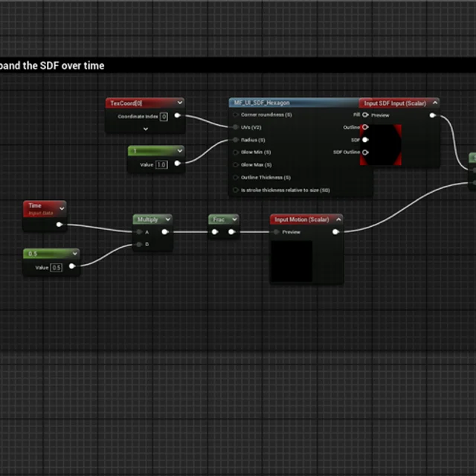Collapse the 0.5 constant node chevron
Viewport: 476px width, 476px height.
click(x=75, y=253)
